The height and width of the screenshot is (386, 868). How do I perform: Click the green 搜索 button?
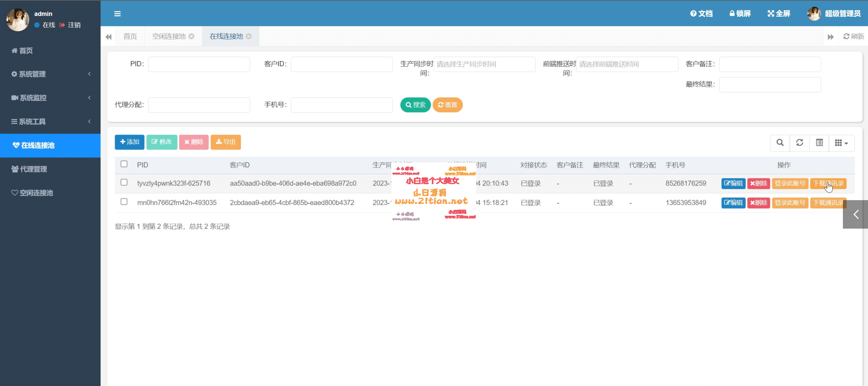pyautogui.click(x=415, y=105)
